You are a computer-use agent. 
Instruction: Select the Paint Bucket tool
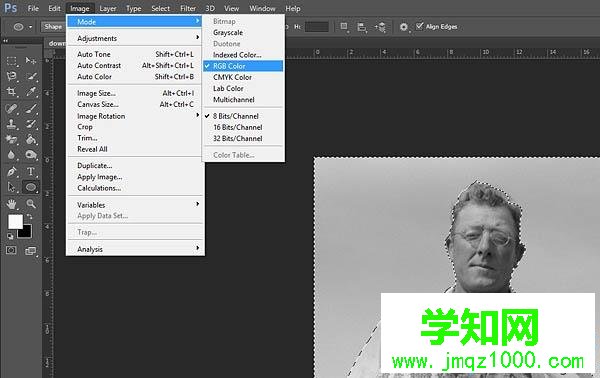click(31, 139)
